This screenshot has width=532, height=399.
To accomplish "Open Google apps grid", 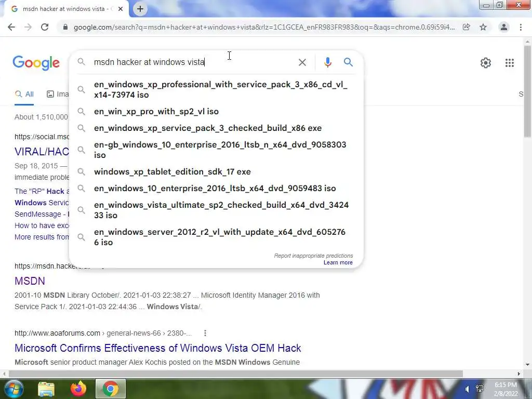I will click(x=509, y=63).
